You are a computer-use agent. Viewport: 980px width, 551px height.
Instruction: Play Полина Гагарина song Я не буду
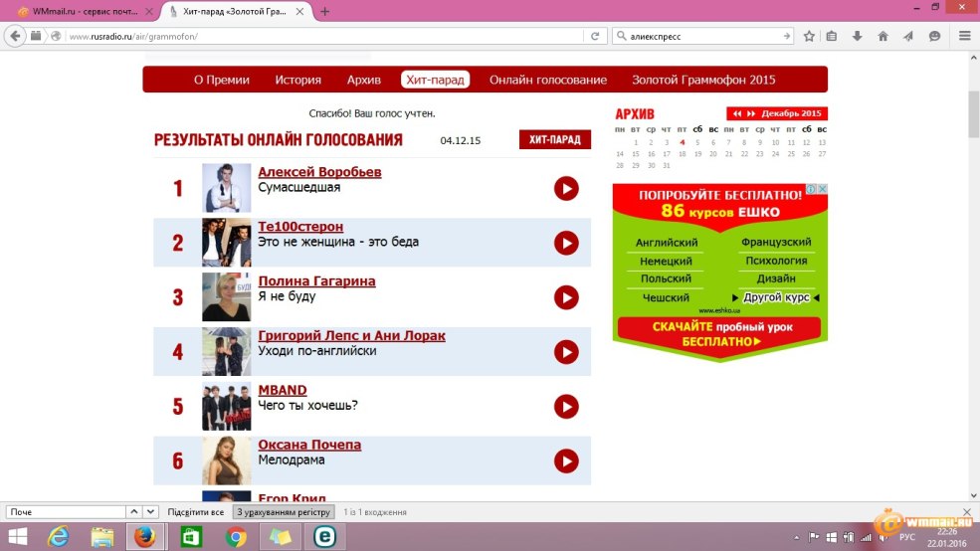[x=566, y=297]
